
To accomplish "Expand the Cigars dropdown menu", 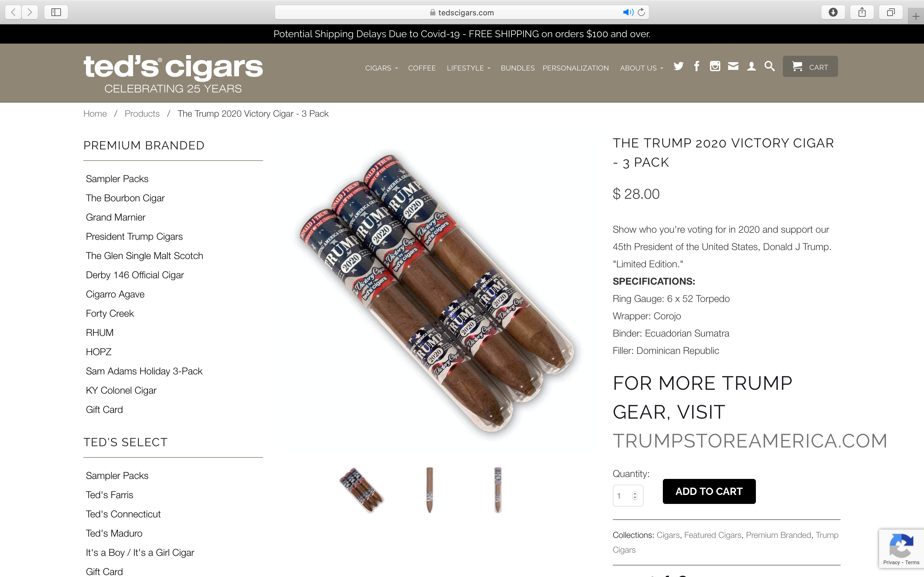I will click(x=381, y=68).
